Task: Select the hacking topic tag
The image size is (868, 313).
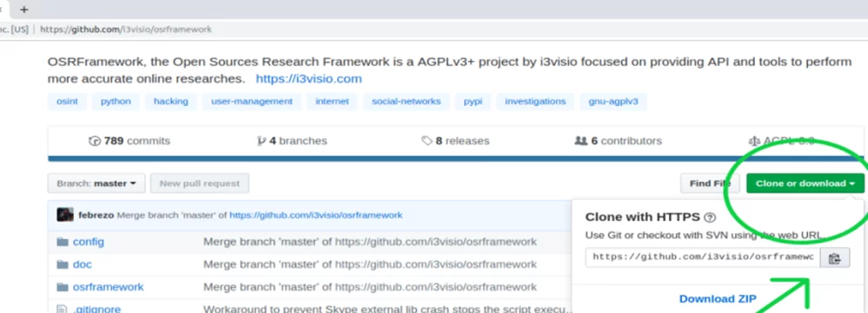Action: [170, 102]
